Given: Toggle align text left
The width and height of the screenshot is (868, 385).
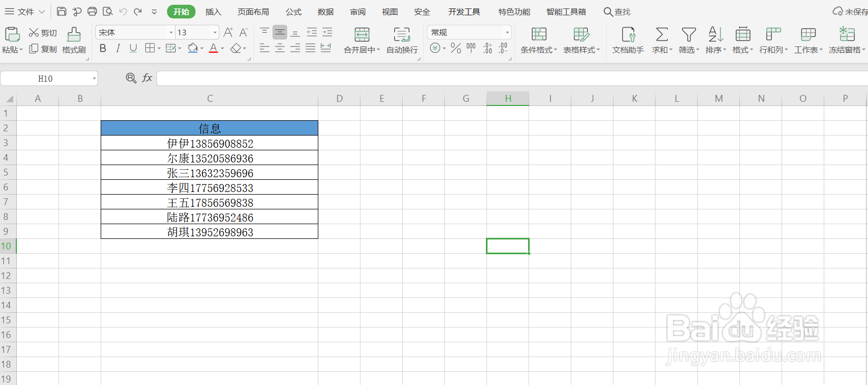Looking at the screenshot, I should [x=265, y=49].
